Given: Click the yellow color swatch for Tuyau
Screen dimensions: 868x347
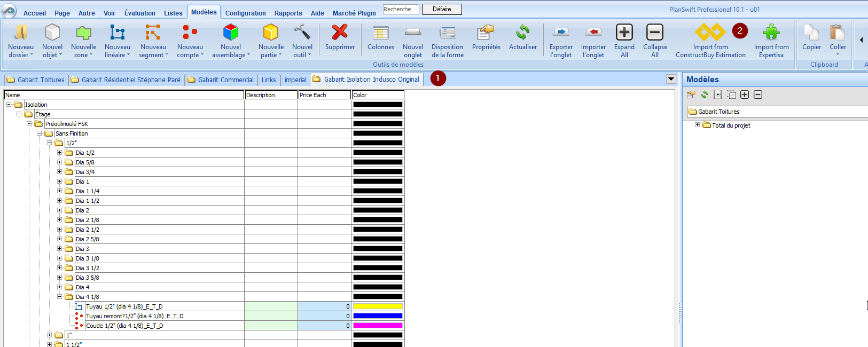Looking at the screenshot, I should pyautogui.click(x=378, y=306).
